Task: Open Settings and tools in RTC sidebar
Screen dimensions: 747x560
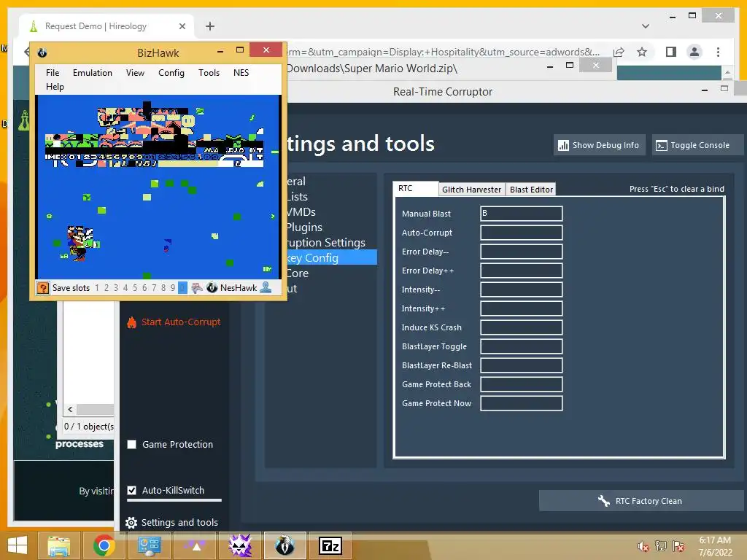Action: pyautogui.click(x=172, y=522)
